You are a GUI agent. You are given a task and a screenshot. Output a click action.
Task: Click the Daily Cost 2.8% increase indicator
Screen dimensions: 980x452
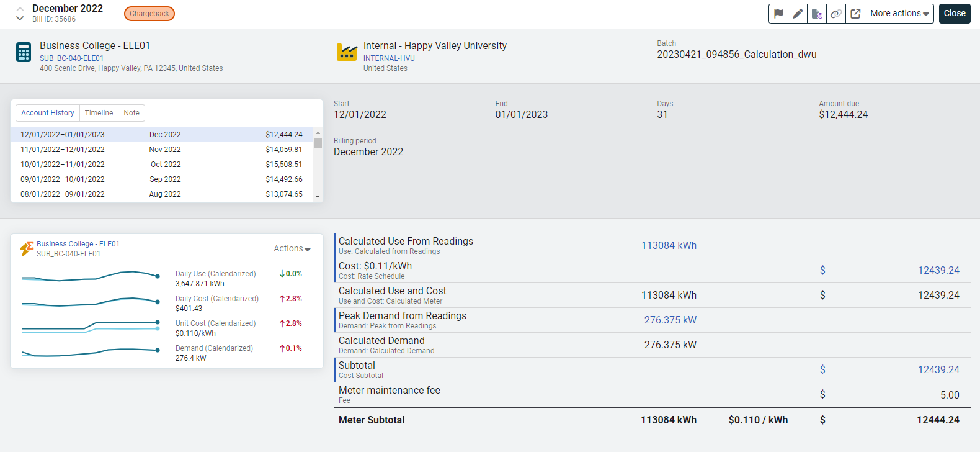(x=290, y=299)
